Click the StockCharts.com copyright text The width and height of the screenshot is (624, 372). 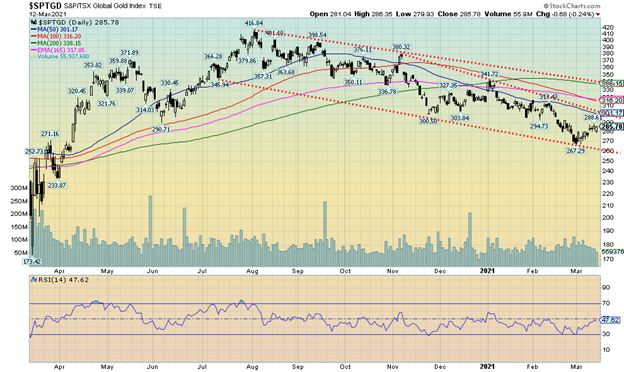(572, 6)
